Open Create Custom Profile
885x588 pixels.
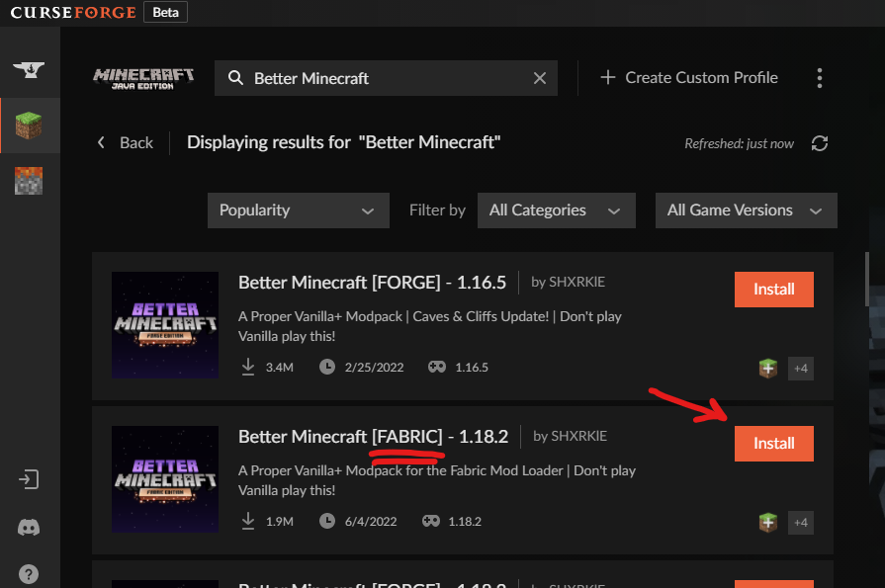pyautogui.click(x=688, y=77)
